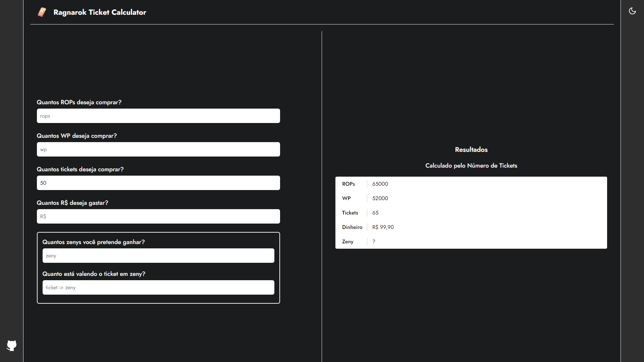
Task: Click the WP result value 52000
Action: pos(380,198)
